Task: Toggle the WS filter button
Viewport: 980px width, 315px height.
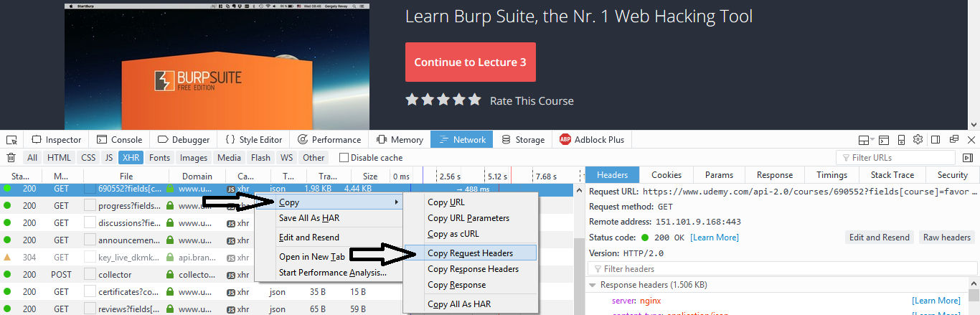Action: (x=286, y=158)
